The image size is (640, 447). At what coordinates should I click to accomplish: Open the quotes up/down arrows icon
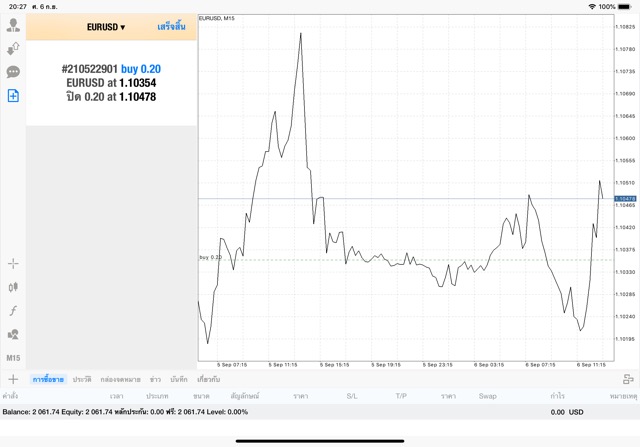click(13, 49)
